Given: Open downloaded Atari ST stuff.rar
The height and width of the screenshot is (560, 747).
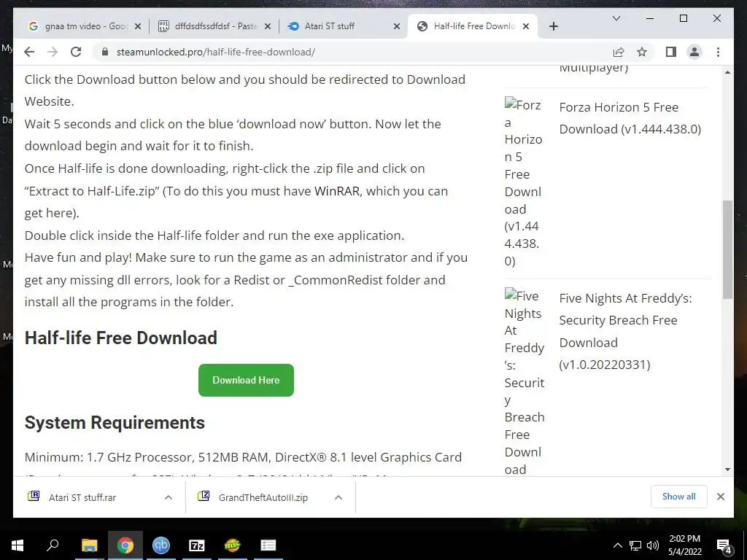Looking at the screenshot, I should (x=82, y=497).
